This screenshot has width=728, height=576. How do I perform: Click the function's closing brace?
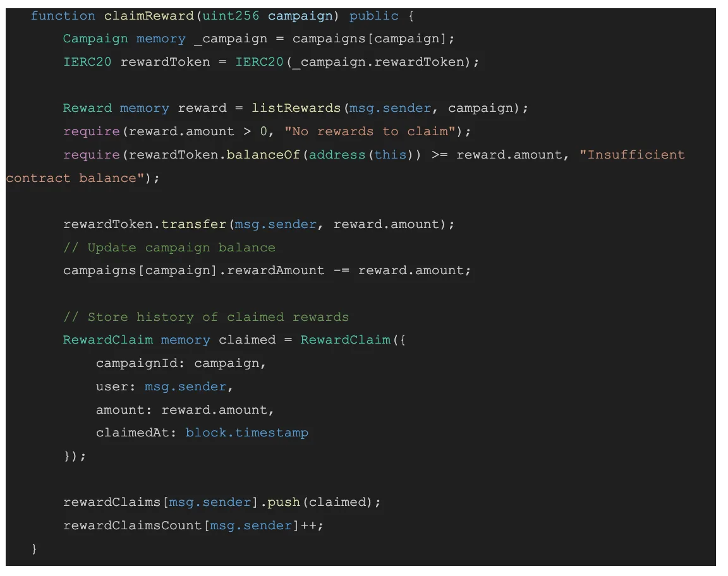34,549
